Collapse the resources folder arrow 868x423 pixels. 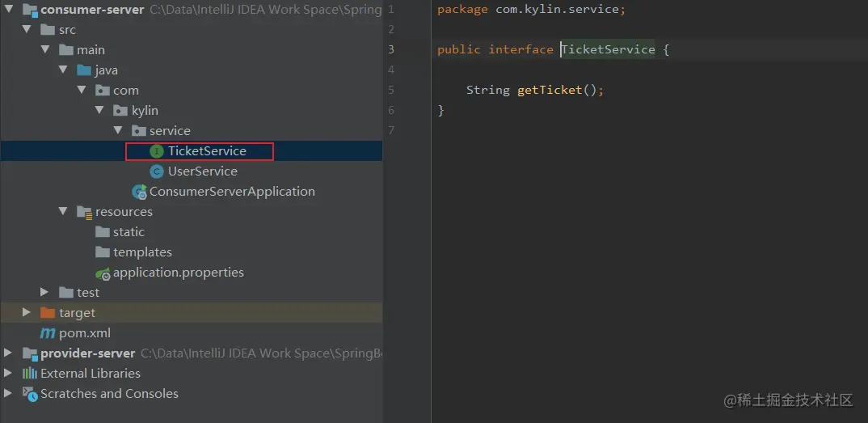click(x=63, y=212)
